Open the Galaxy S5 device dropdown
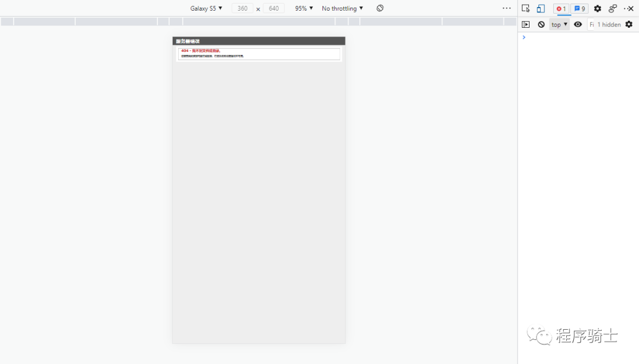639x364 pixels. tap(206, 8)
